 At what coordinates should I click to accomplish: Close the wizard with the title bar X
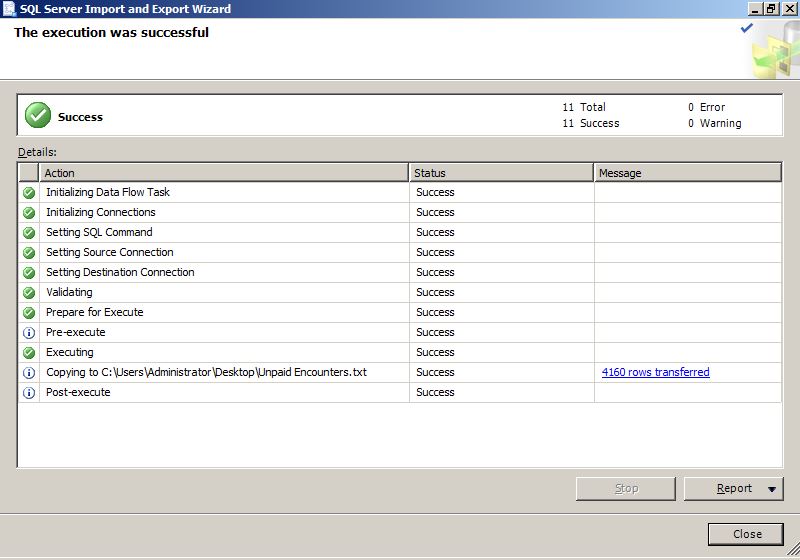coord(789,9)
